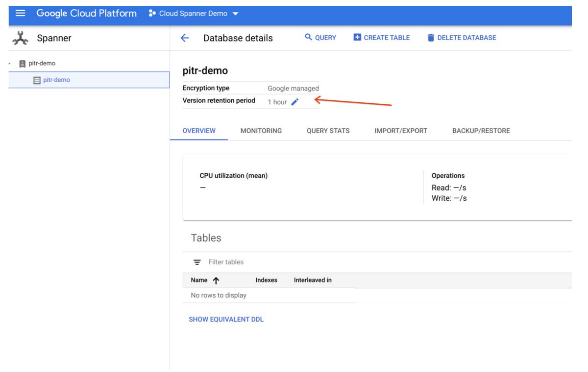Click the 'Tables' section heading
This screenshot has width=588, height=372.
coord(206,238)
